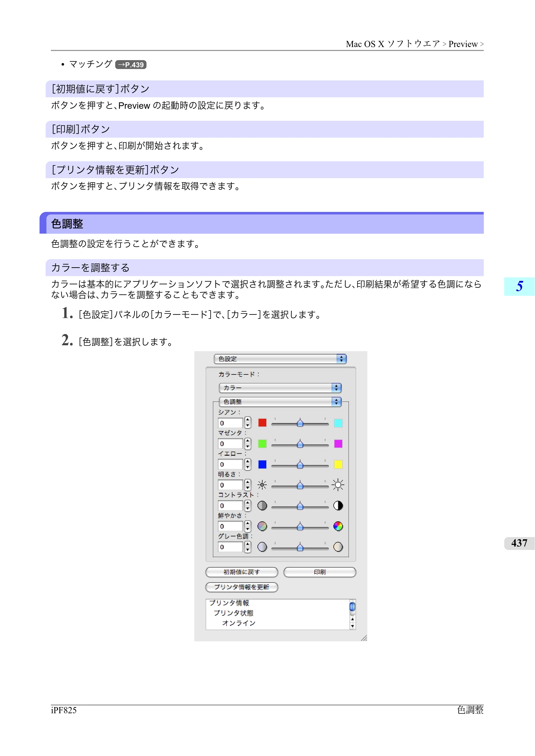Click the マゼンタ value input field
The width and height of the screenshot is (535, 756).
(x=230, y=444)
